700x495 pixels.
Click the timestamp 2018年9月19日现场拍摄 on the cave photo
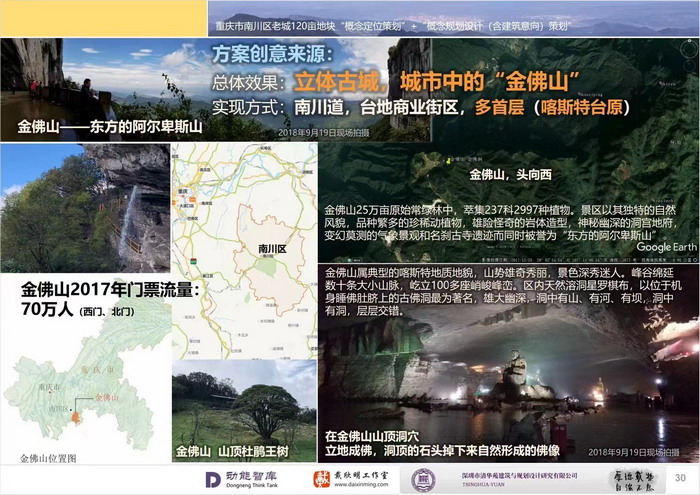click(x=634, y=452)
